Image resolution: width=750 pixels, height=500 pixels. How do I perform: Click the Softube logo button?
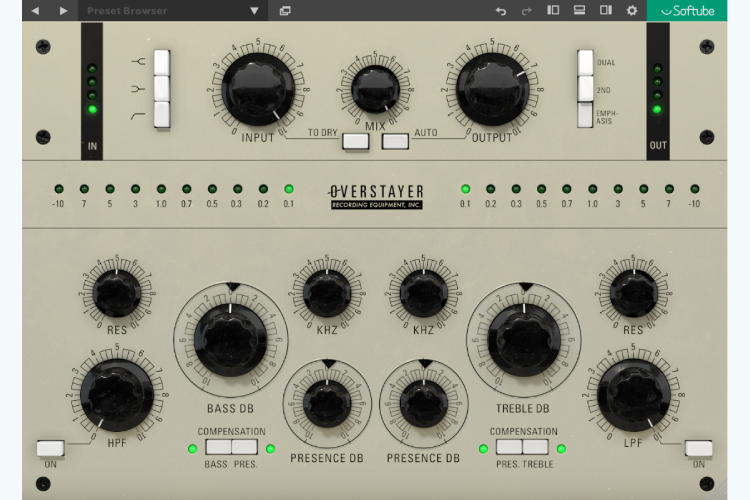[687, 11]
